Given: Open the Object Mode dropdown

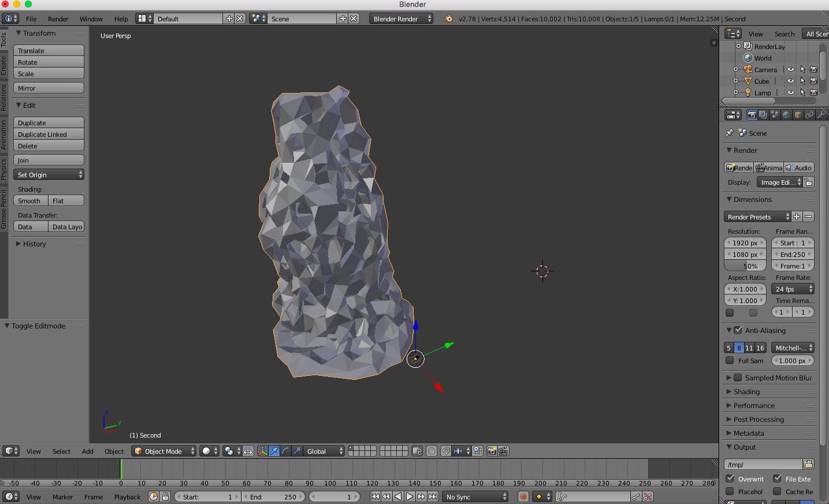Looking at the screenshot, I should [164, 451].
